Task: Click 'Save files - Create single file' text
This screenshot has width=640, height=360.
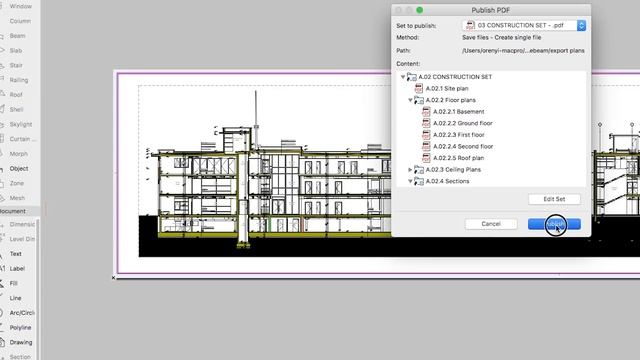Action: tap(502, 38)
